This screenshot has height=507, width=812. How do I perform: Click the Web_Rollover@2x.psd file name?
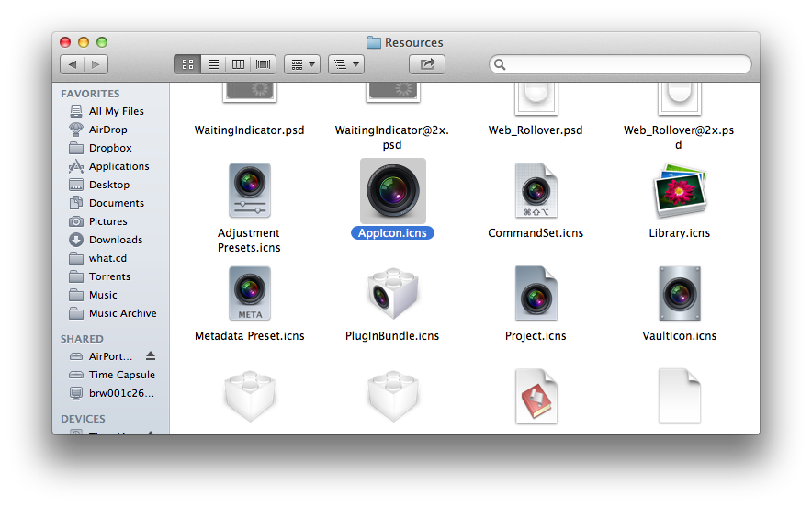click(x=679, y=137)
